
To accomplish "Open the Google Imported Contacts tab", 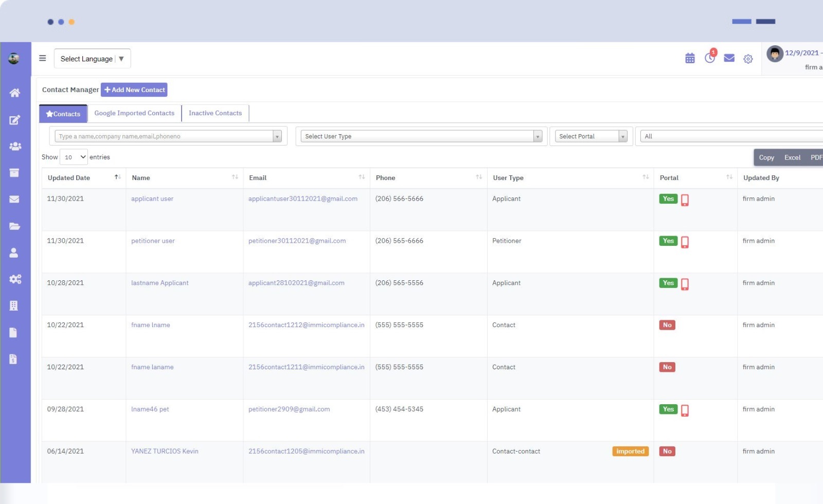I will tap(134, 113).
